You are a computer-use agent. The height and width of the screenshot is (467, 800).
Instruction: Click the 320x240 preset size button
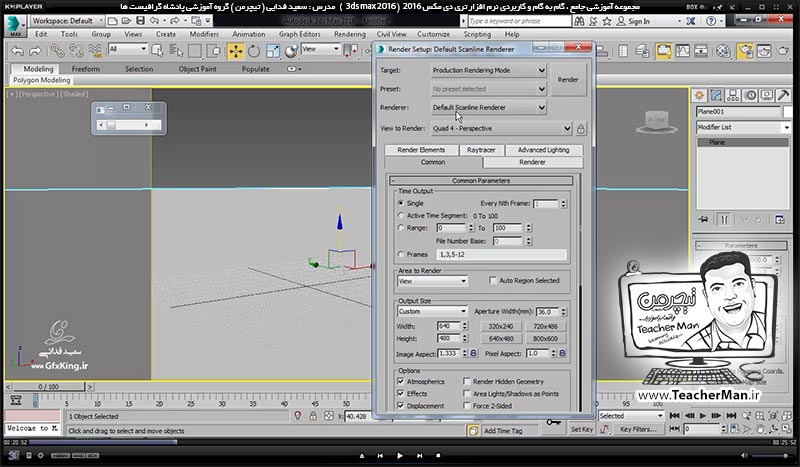[x=501, y=326]
